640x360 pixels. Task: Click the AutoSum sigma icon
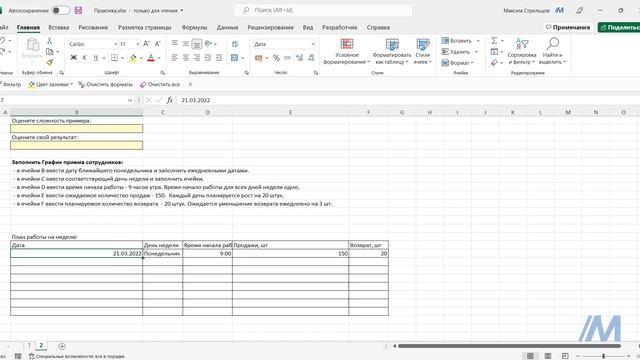click(x=494, y=40)
